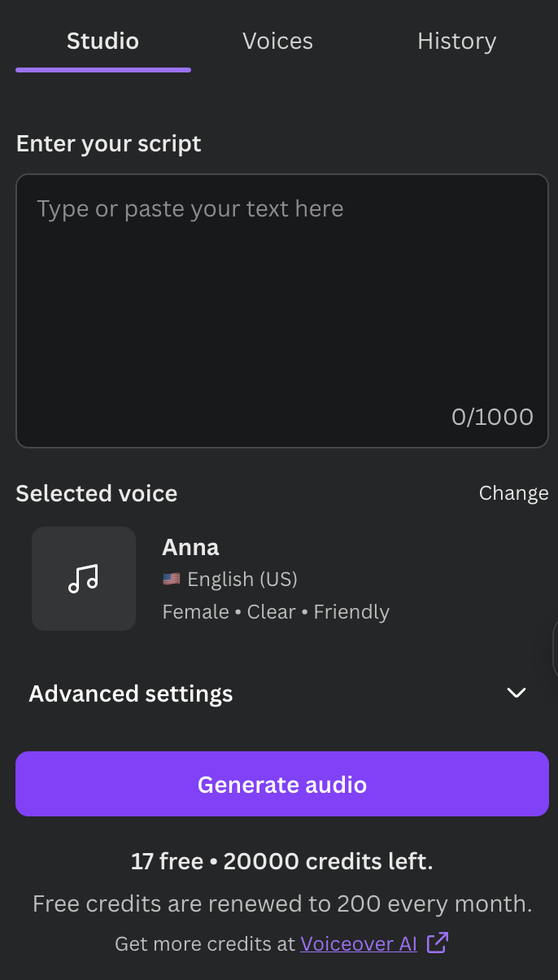Viewport: 558px width, 980px height.
Task: Open the Voices tab
Action: (277, 42)
